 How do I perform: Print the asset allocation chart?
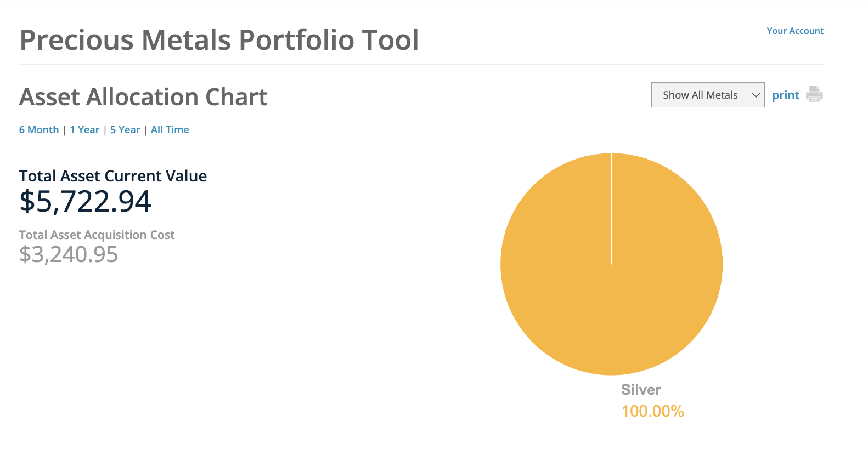[785, 94]
